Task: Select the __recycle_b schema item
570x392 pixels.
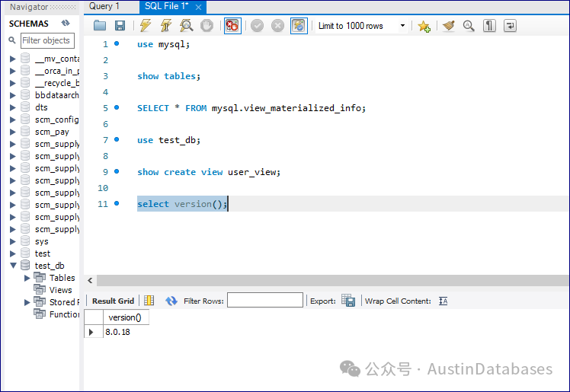Action: click(57, 83)
